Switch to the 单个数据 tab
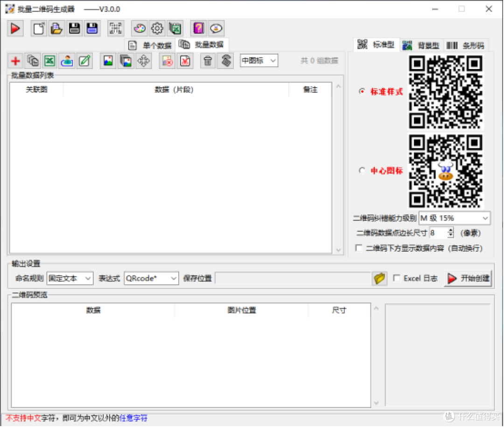 pos(150,45)
